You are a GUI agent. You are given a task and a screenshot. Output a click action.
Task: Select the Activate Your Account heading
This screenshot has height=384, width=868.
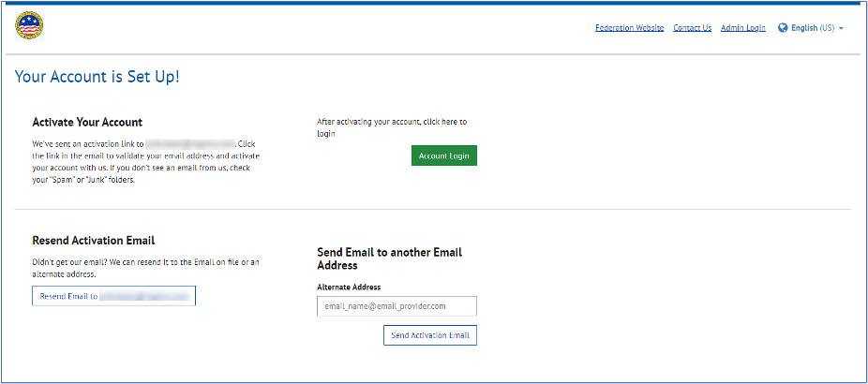click(87, 122)
